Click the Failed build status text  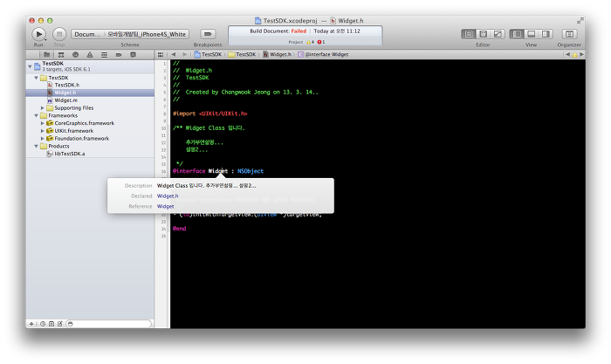[299, 31]
